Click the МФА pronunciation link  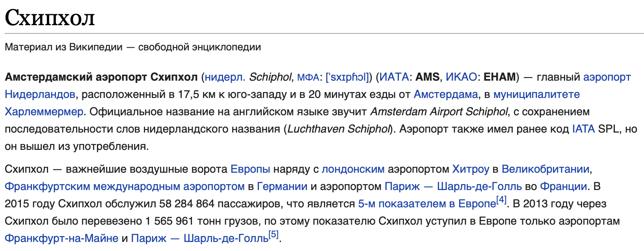pos(308,78)
